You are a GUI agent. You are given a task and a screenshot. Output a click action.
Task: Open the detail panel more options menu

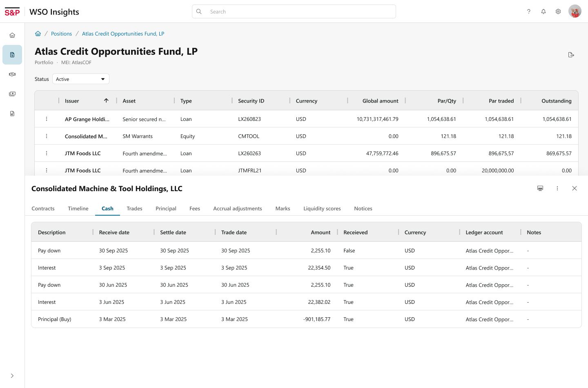tap(557, 188)
